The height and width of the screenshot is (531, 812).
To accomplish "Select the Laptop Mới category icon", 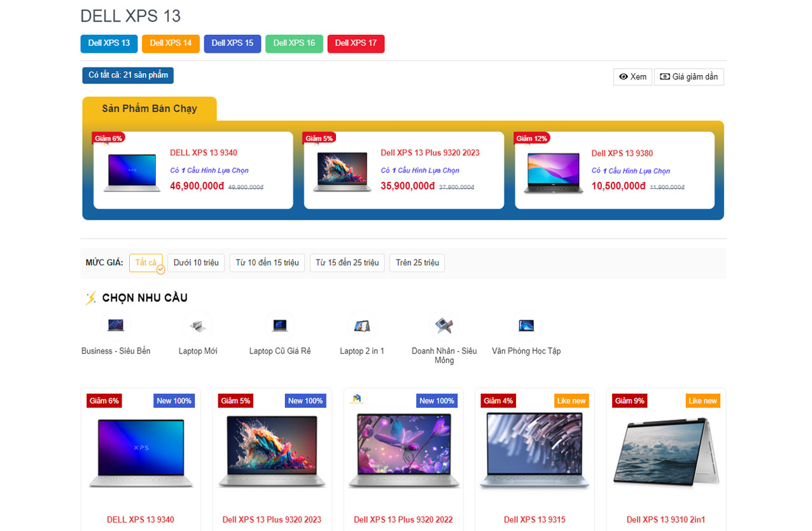I will coord(198,326).
